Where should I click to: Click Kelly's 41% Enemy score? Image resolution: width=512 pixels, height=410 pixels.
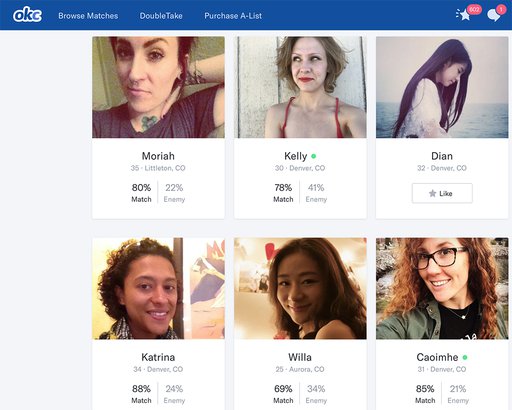click(316, 193)
